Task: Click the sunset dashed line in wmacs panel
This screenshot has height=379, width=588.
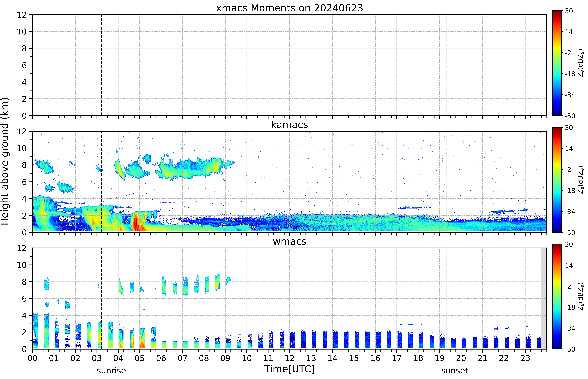Action: pyautogui.click(x=446, y=299)
